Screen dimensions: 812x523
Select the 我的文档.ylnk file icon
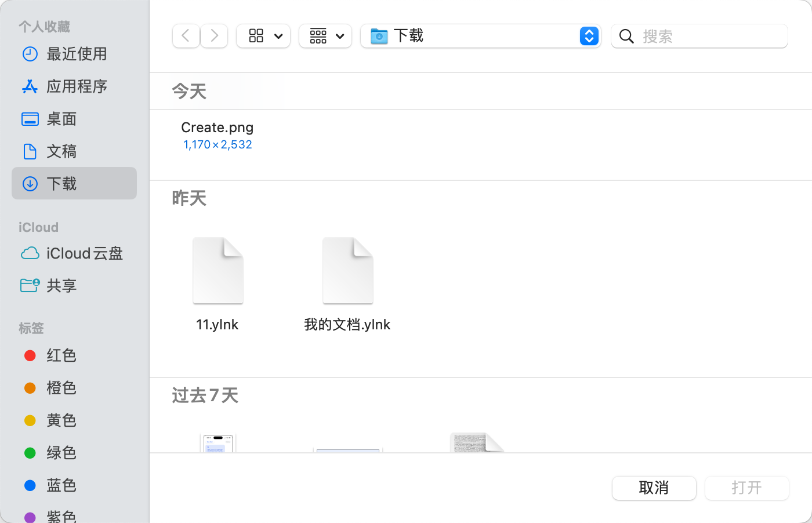[348, 271]
